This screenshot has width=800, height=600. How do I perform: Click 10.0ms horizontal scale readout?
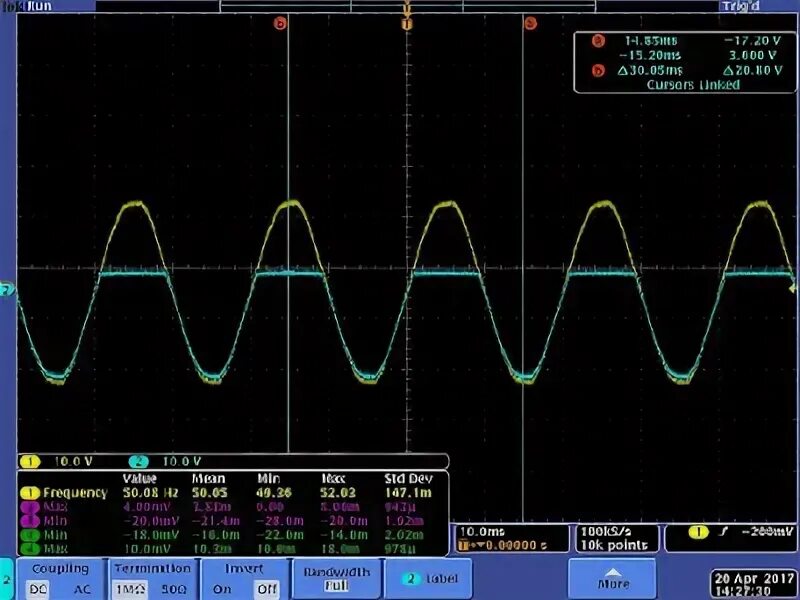tap(482, 532)
